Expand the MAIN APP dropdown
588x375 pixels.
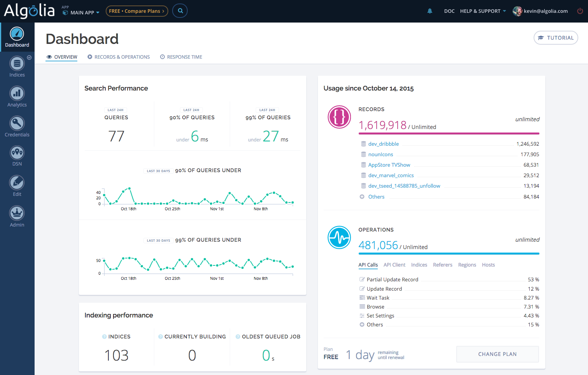coord(81,12)
